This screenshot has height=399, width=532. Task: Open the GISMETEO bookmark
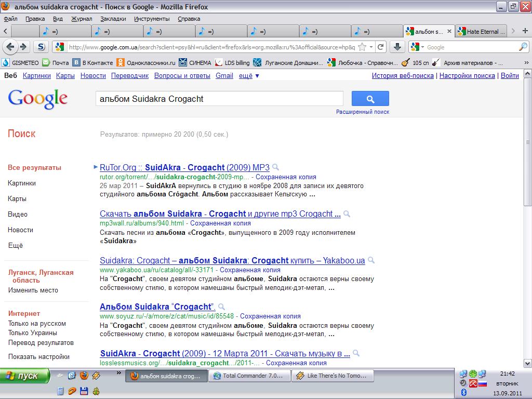pyautogui.click(x=20, y=63)
